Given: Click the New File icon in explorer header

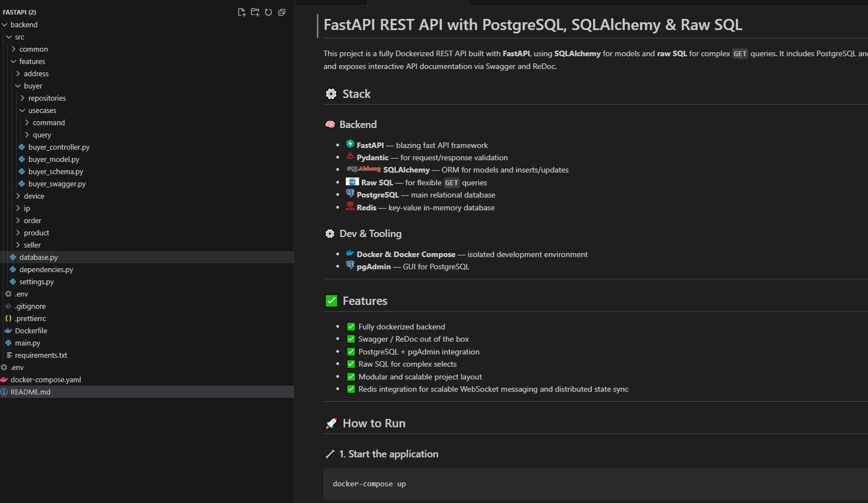Looking at the screenshot, I should tap(242, 12).
